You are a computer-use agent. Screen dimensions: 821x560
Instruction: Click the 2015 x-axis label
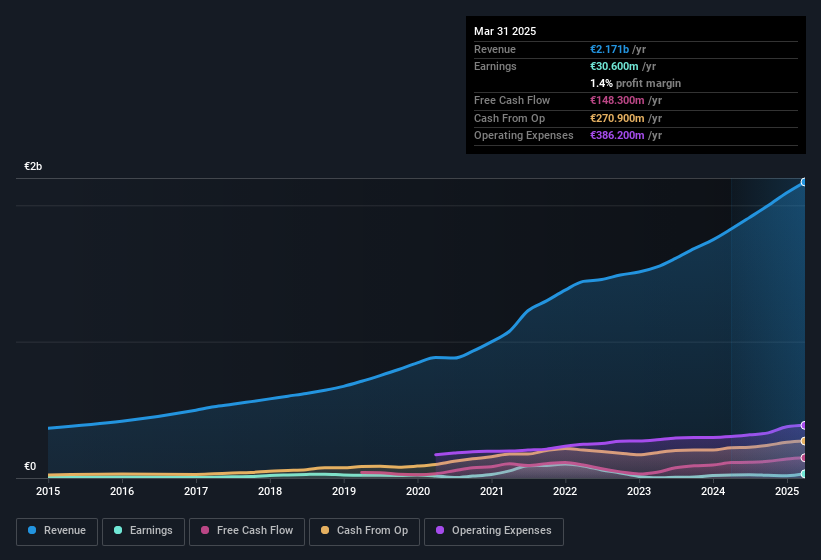click(48, 491)
